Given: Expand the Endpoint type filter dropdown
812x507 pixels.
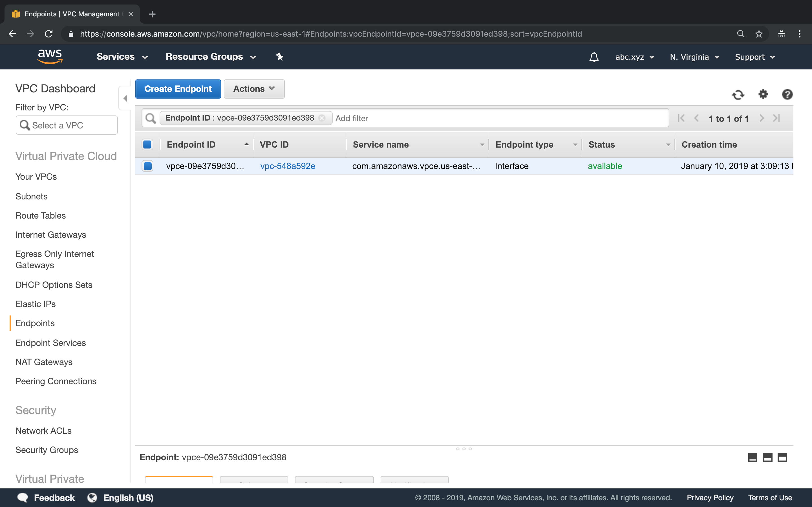Looking at the screenshot, I should (575, 144).
